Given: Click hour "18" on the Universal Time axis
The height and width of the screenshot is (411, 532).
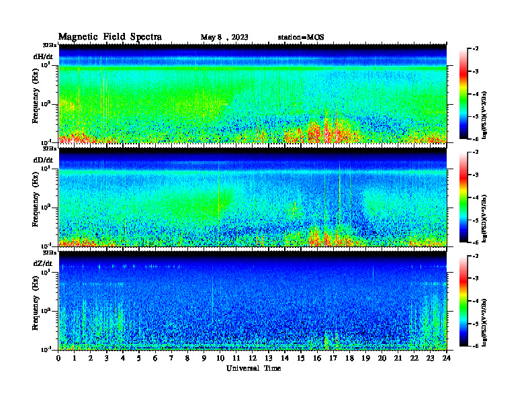Looking at the screenshot, I should 349,358.
